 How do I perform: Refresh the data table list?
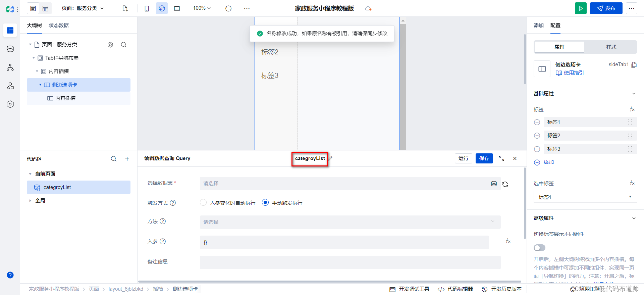(x=505, y=184)
